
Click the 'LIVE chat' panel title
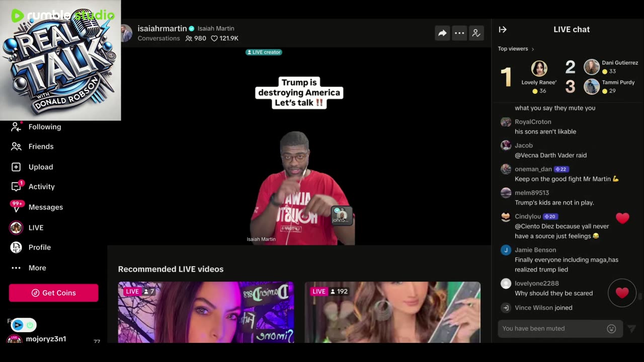pyautogui.click(x=572, y=30)
